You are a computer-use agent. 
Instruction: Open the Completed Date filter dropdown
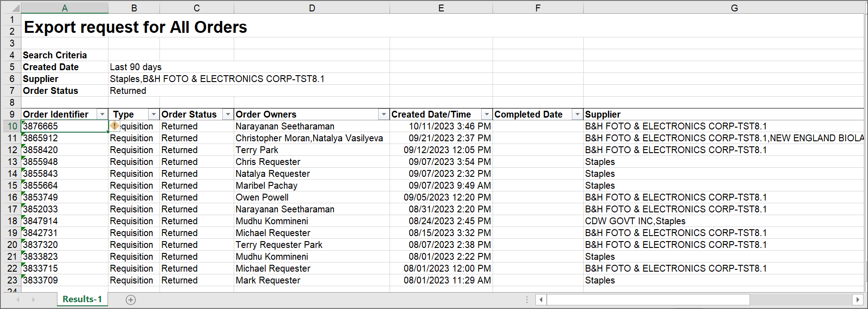(578, 114)
